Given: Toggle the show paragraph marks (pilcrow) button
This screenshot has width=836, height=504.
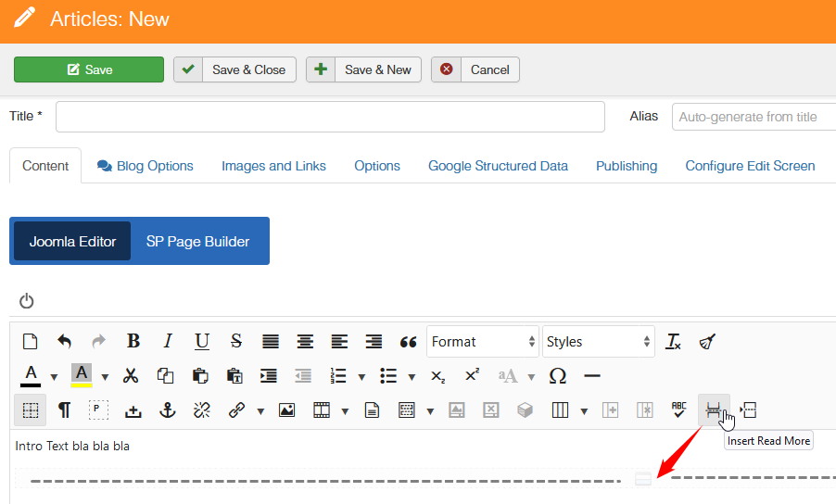Looking at the screenshot, I should coord(64,409).
